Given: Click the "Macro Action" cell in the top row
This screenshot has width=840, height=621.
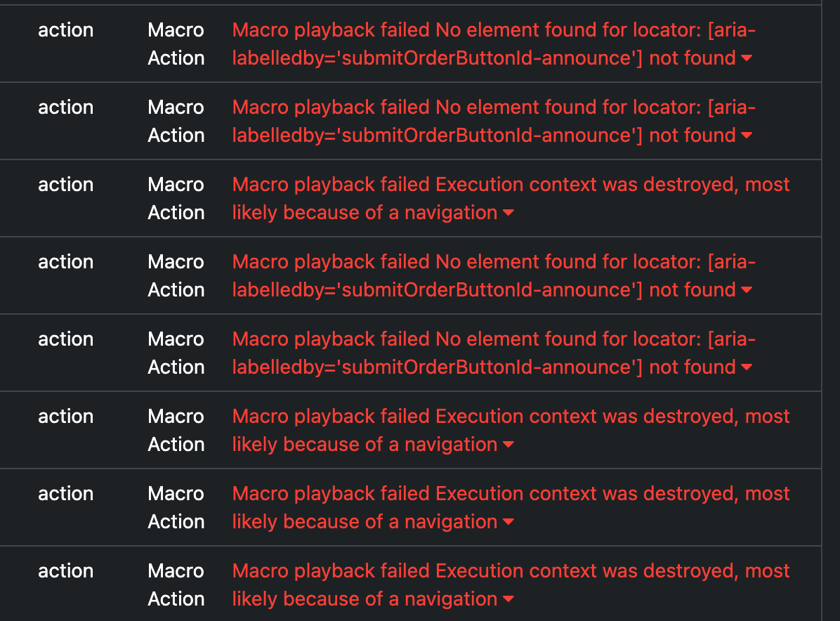Looking at the screenshot, I should [x=176, y=44].
